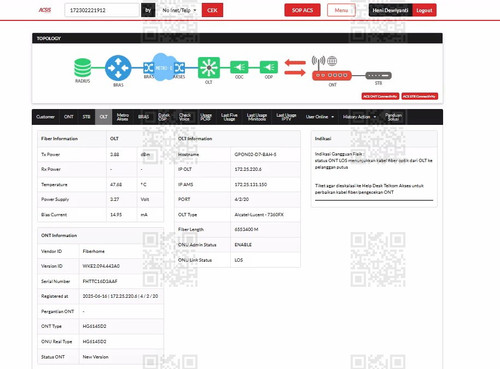Open the Last Usage IPTV tab

pyautogui.click(x=286, y=117)
